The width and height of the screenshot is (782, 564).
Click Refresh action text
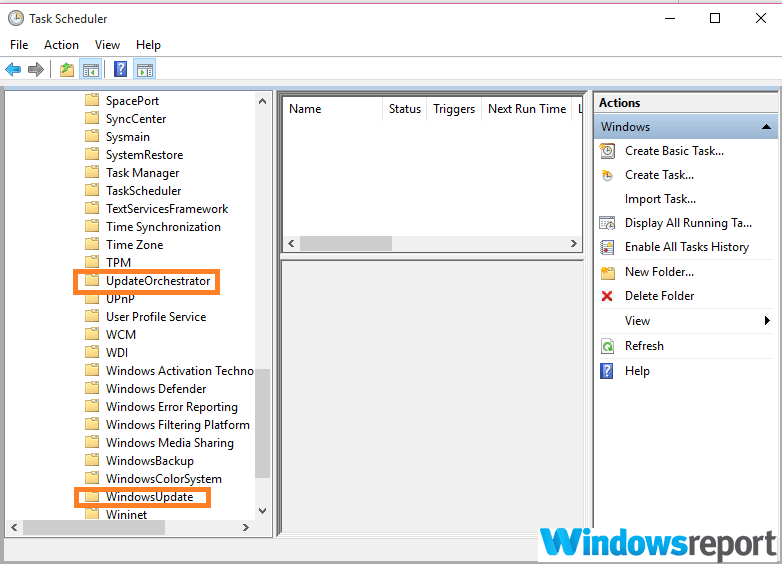click(x=644, y=346)
